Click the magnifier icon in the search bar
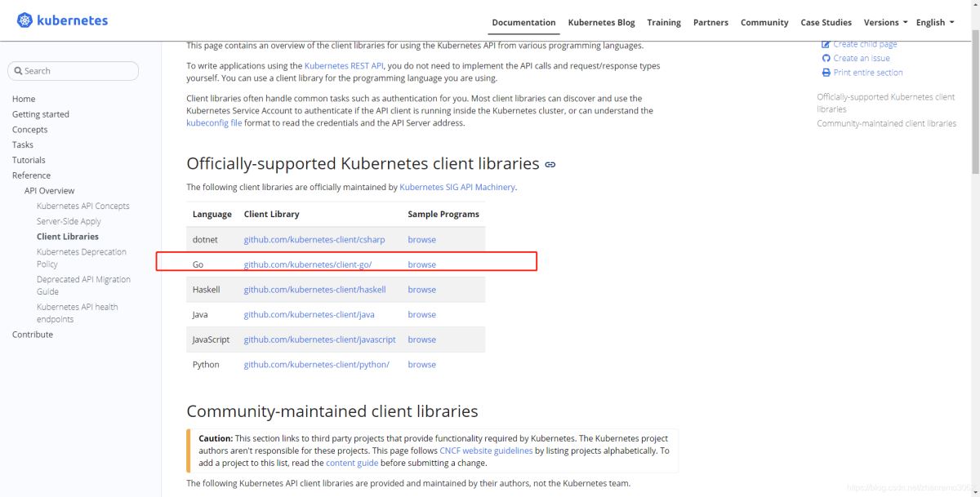The image size is (980, 497). click(x=18, y=70)
